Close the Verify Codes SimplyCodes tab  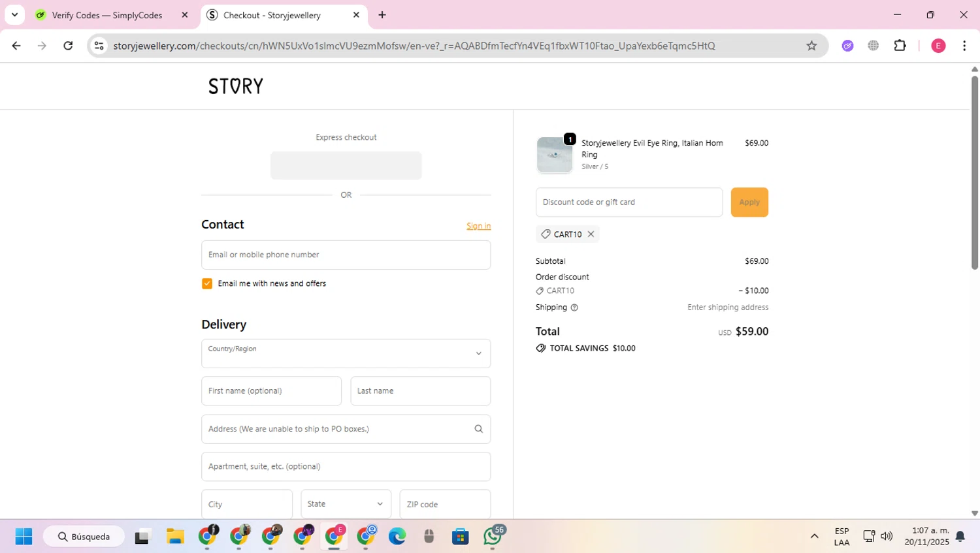pyautogui.click(x=185, y=14)
